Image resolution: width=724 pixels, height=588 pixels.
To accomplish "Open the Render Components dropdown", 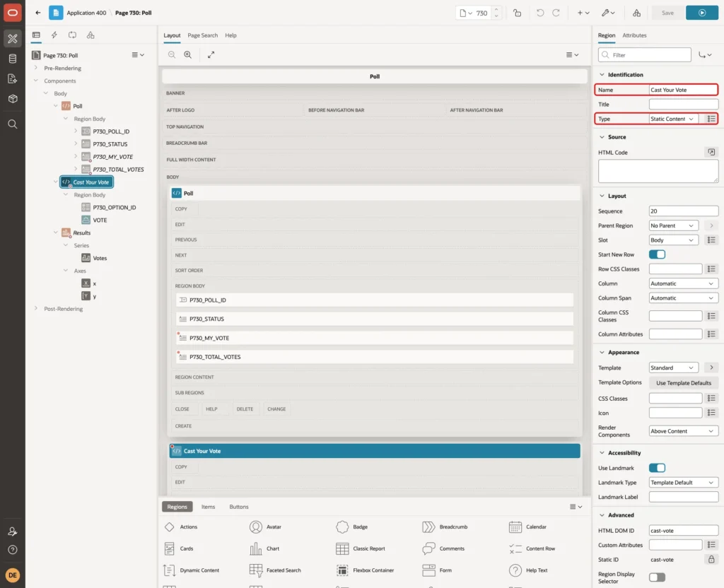I will 684,431.
